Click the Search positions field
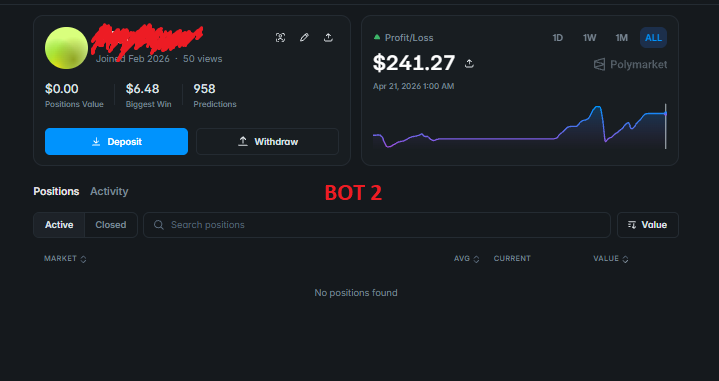This screenshot has width=719, height=381. click(377, 225)
